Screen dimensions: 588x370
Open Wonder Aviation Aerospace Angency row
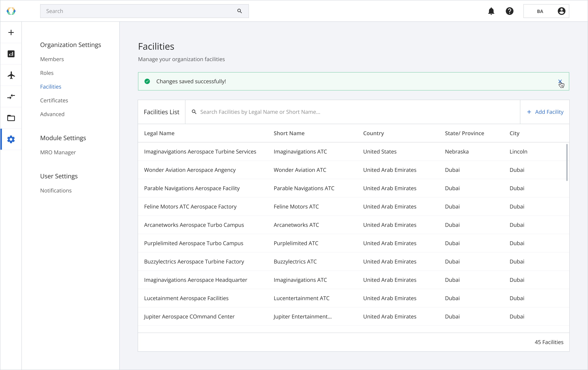click(354, 170)
